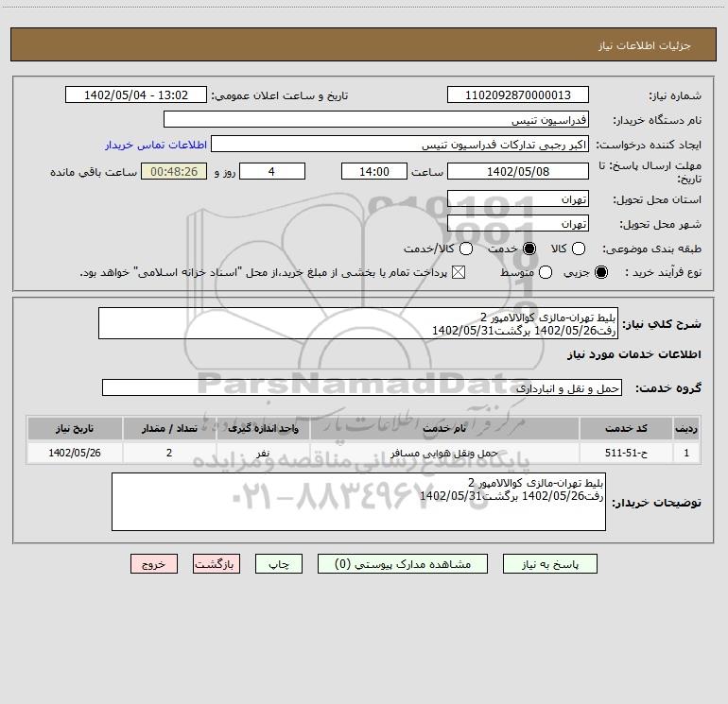Click the announcement date field 1402/05/04 - 13:02

point(136,94)
